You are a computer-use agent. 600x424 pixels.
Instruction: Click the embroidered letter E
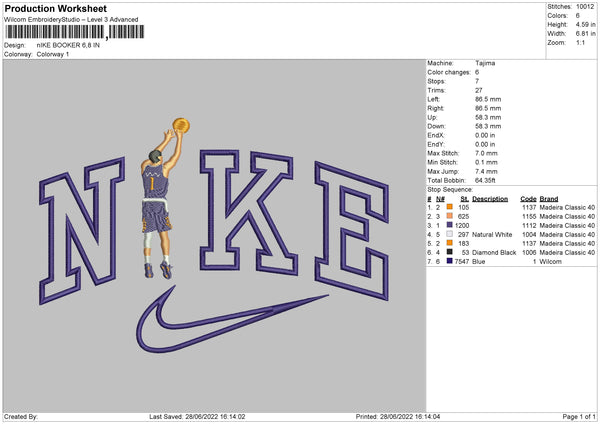352,231
